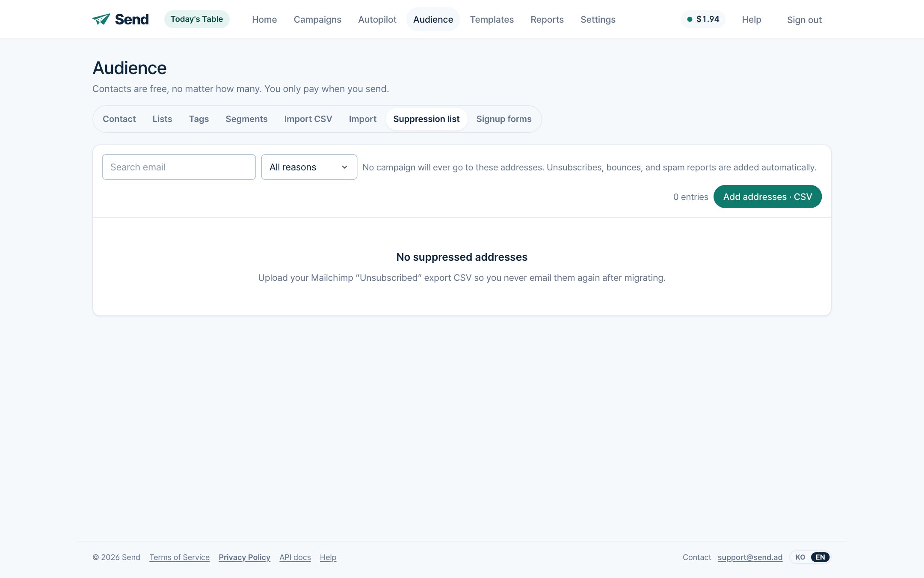Click the Send paper plane logo
The width and height of the screenshot is (924, 578).
[x=120, y=19]
